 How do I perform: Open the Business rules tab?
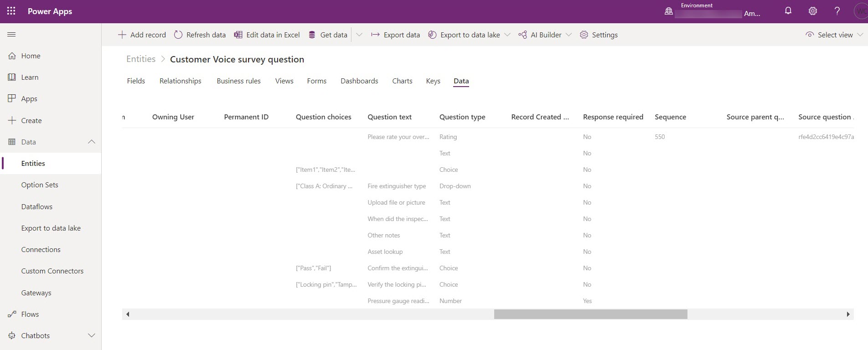tap(238, 81)
